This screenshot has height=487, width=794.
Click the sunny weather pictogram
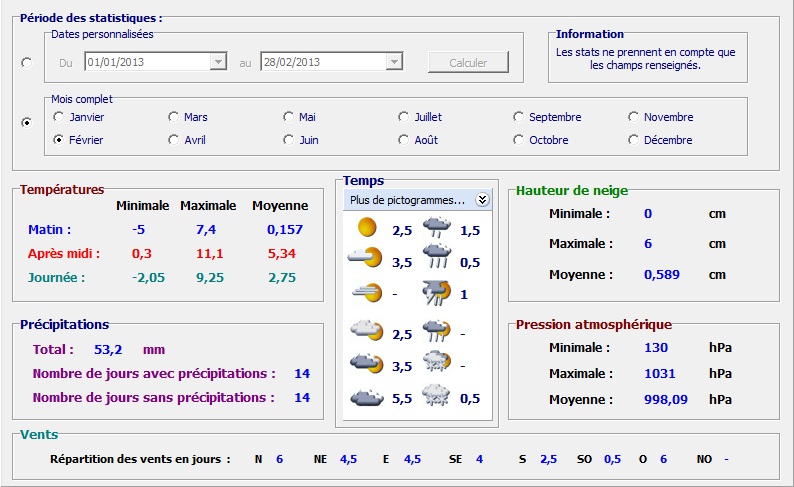(x=367, y=227)
